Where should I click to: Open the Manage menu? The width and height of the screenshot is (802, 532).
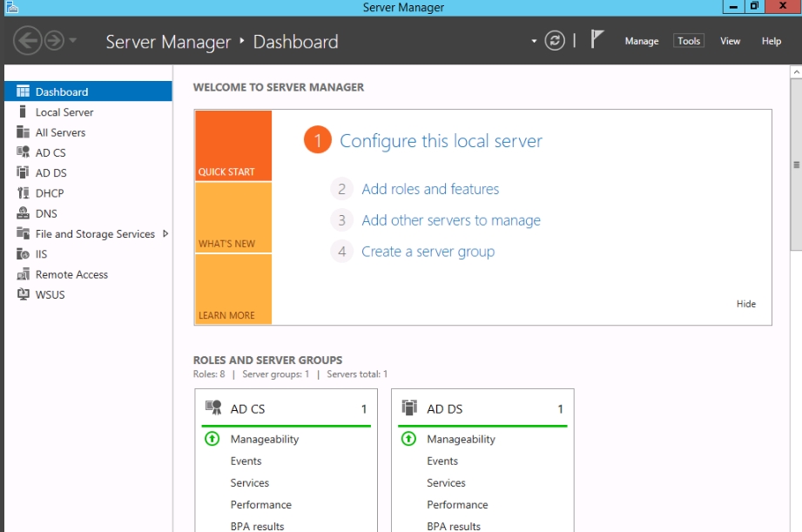(642, 41)
